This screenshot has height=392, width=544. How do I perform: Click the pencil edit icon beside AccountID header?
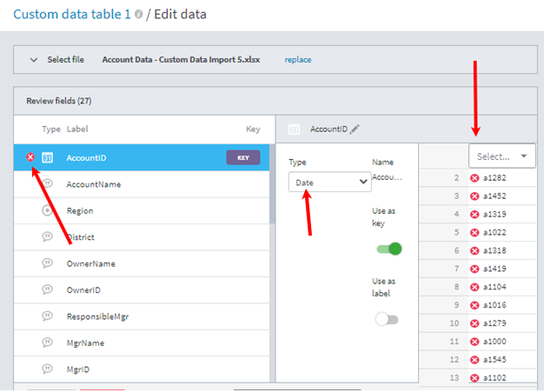pyautogui.click(x=355, y=130)
